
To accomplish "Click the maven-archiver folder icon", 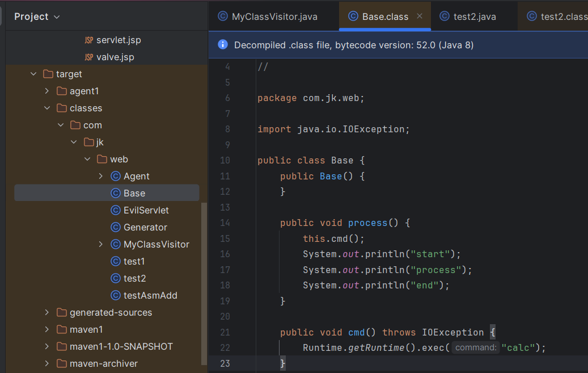I will [61, 363].
